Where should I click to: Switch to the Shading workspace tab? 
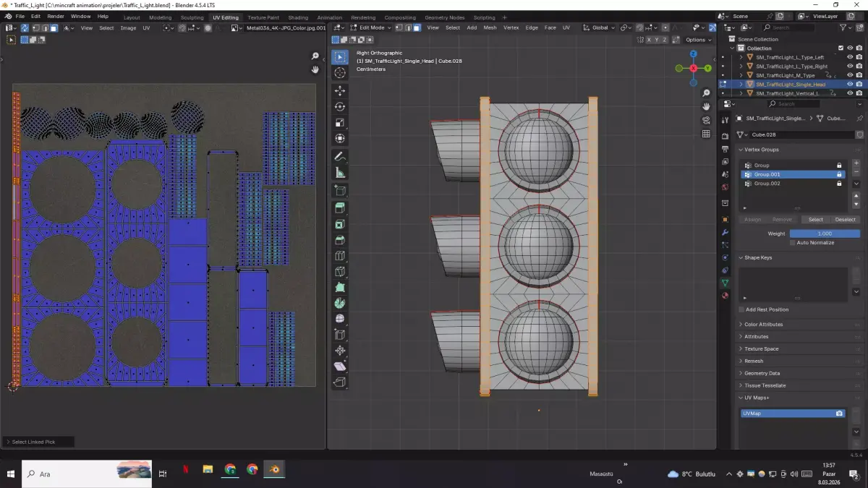pos(298,17)
